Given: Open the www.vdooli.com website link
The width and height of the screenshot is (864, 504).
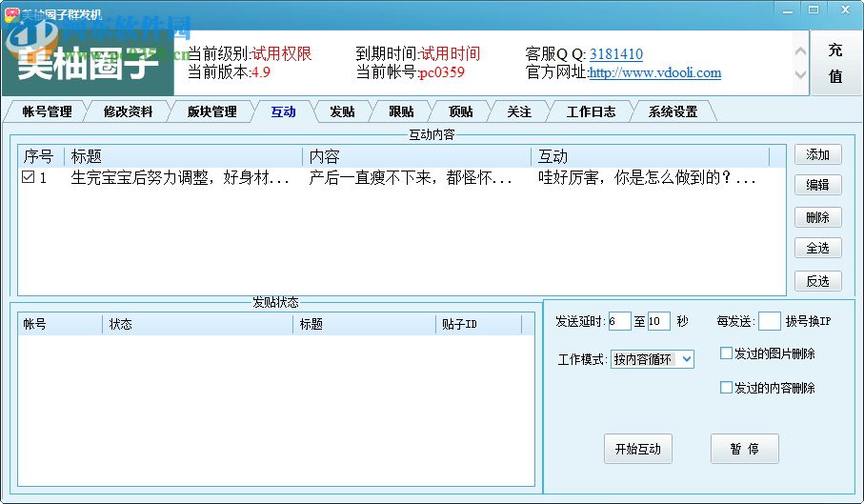Looking at the screenshot, I should (655, 72).
